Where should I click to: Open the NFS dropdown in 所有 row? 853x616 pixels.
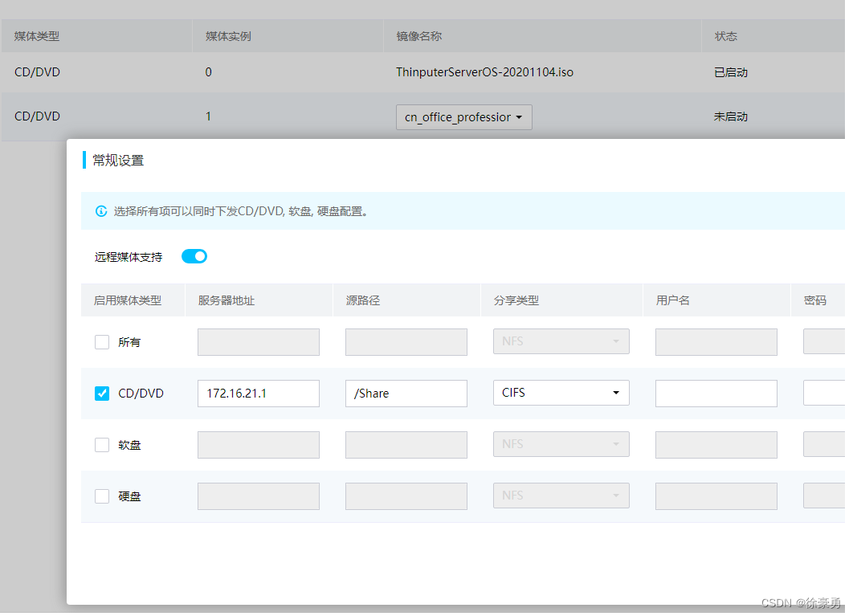pos(561,341)
